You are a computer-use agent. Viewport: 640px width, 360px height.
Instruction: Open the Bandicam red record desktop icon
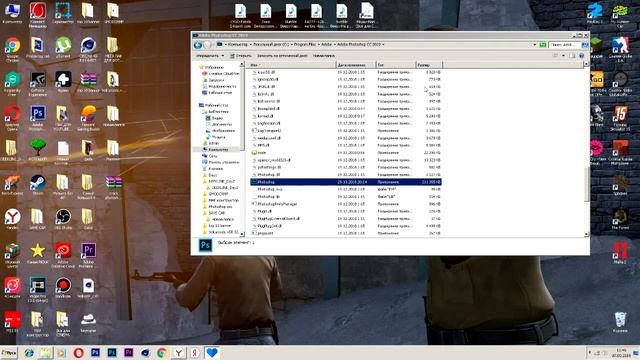63,287
